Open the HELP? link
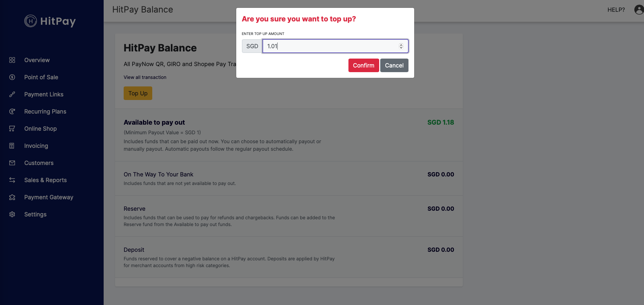Viewport: 644px width, 305px height. [616, 10]
